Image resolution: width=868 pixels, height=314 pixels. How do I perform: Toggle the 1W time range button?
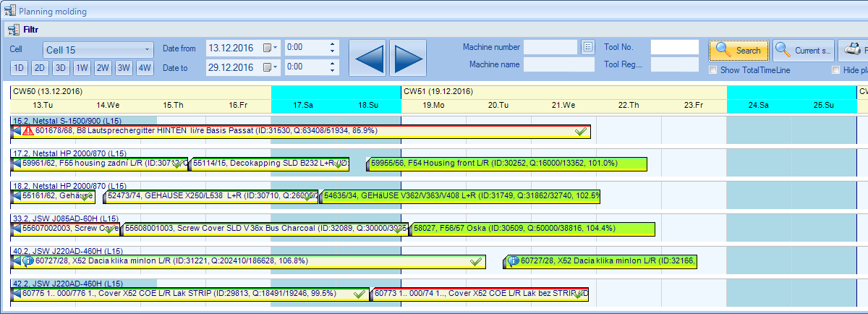click(82, 68)
